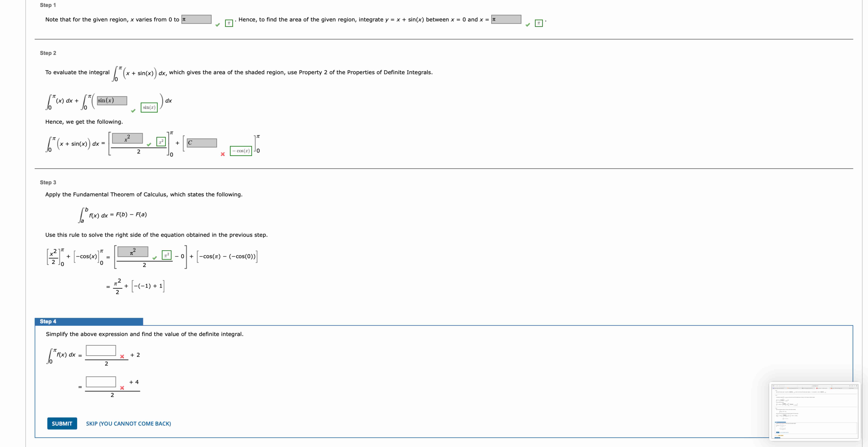Screen dimensions: 868x447
Task: Click the SKIP (YOU CANNOT COME BACK) link
Action: click(128, 424)
